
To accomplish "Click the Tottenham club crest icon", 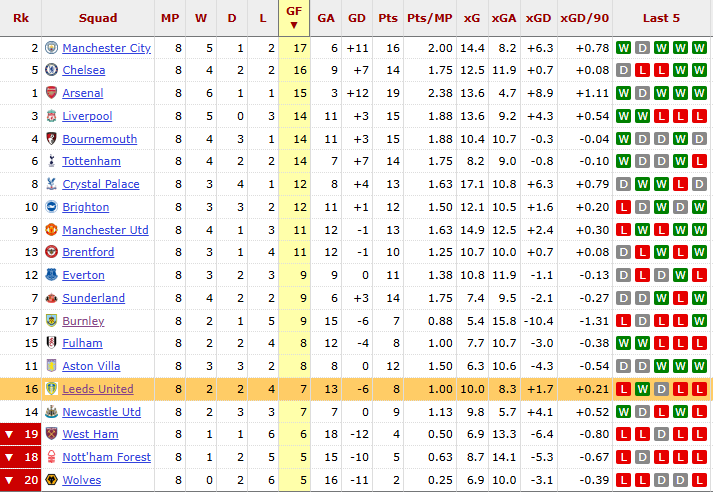I will 51,161.
